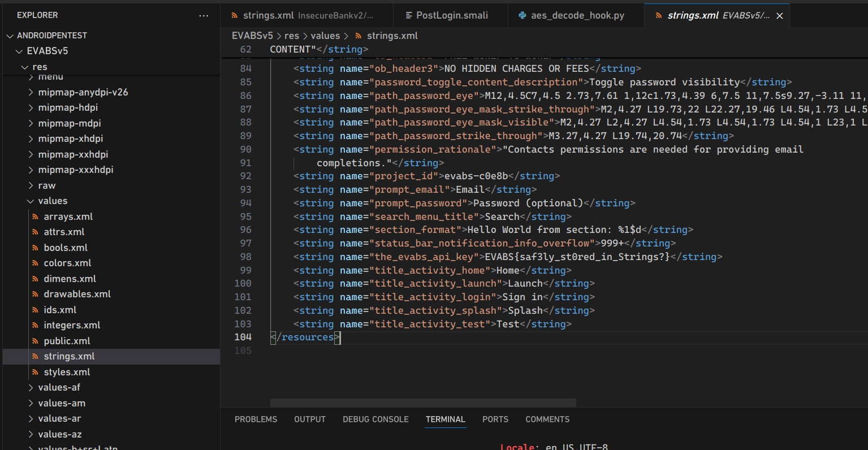
Task: Expand the mipmap-hdpi folder
Action: 31,107
